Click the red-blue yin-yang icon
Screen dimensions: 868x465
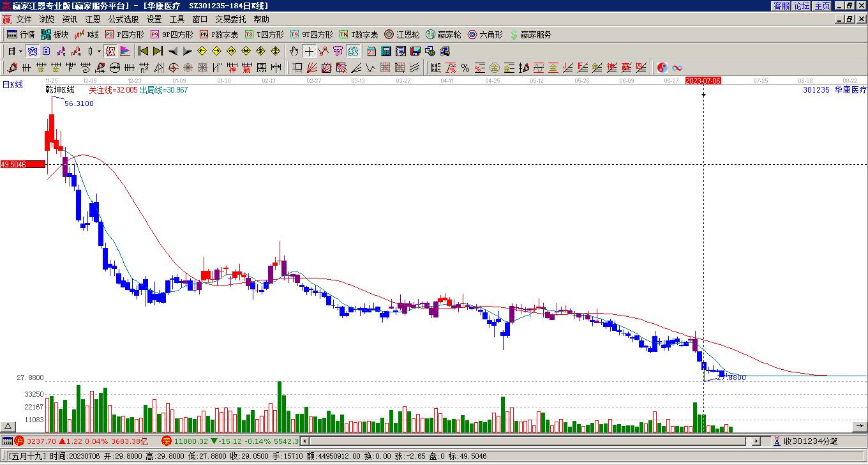coord(662,68)
